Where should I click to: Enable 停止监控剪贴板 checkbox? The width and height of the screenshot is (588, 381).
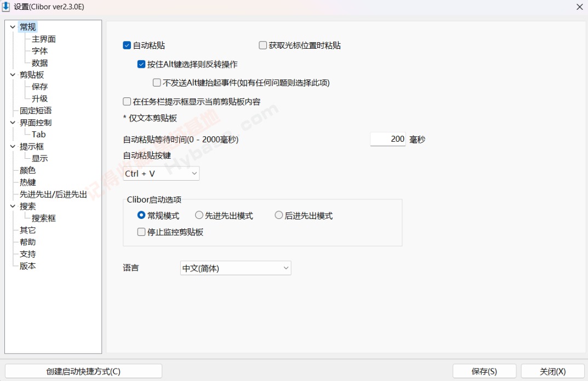[x=141, y=232]
